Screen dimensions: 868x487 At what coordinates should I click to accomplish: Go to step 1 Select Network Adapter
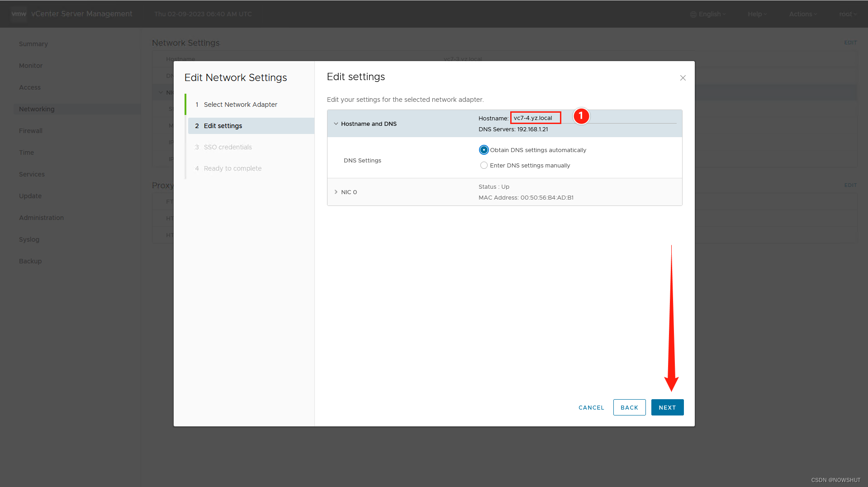pos(240,105)
